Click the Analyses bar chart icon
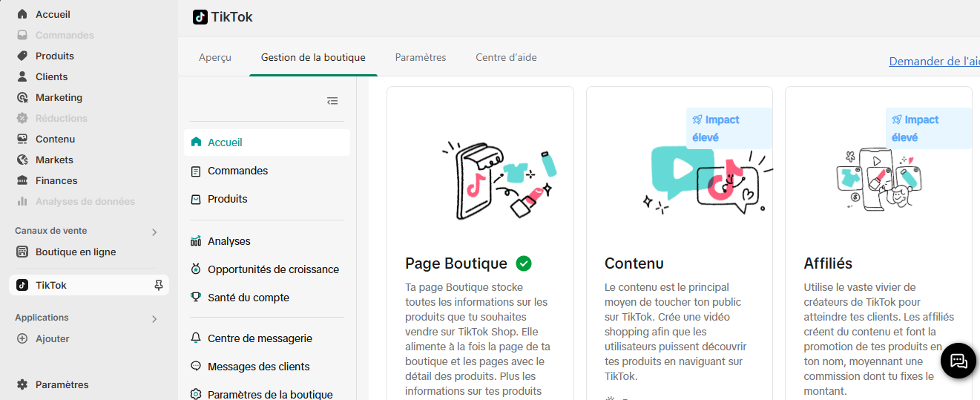The height and width of the screenshot is (400, 980). point(196,241)
